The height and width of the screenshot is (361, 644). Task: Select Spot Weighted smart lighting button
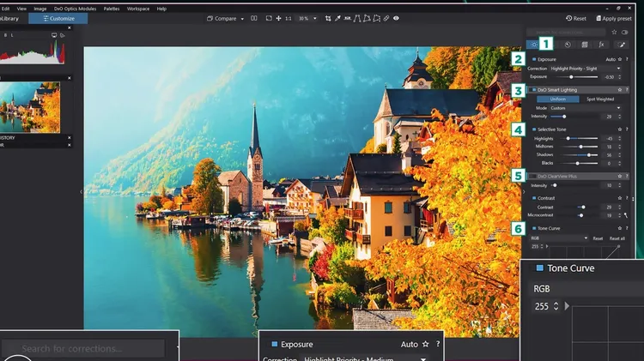(600, 99)
